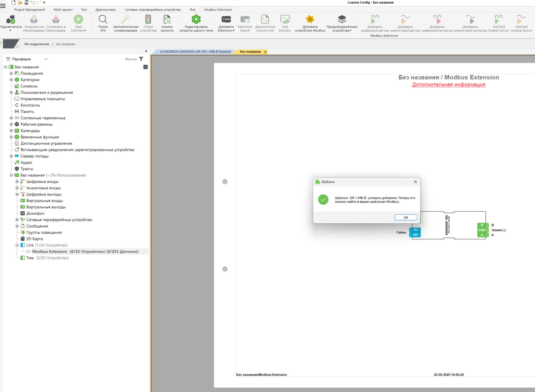Select the Tree item in periphery tree
Image resolution: width=535 pixels, height=392 pixels.
click(x=30, y=258)
